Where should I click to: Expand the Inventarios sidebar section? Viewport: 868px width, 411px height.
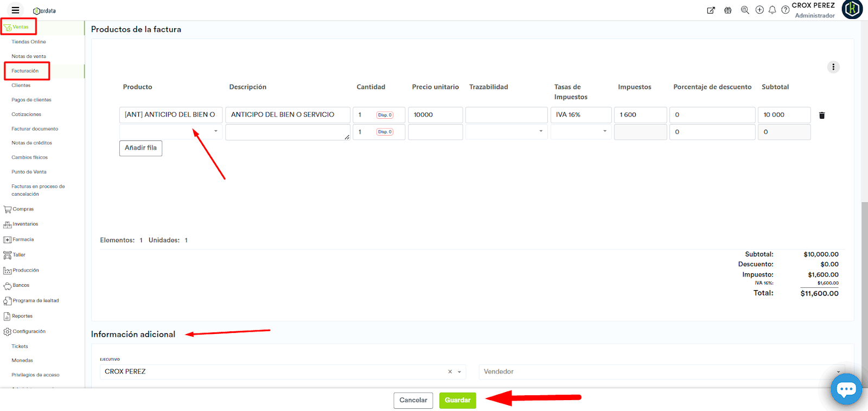[x=25, y=224]
